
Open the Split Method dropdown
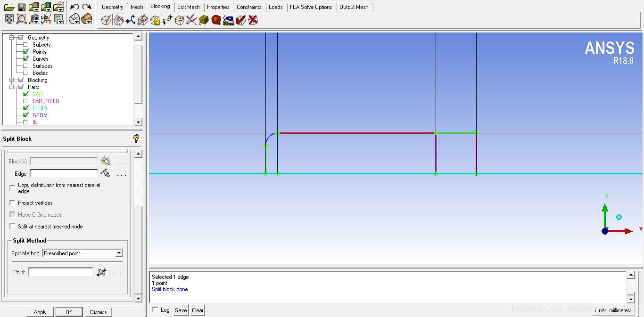[119, 253]
